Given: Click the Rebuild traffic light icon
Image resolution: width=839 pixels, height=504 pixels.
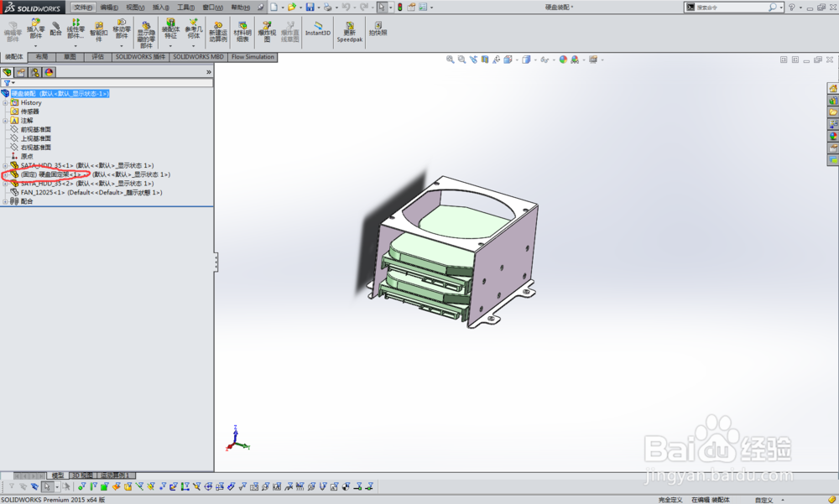Looking at the screenshot, I should 399,7.
